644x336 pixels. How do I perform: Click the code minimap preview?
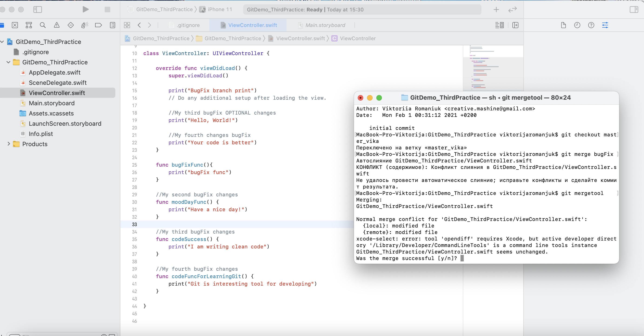(493, 68)
